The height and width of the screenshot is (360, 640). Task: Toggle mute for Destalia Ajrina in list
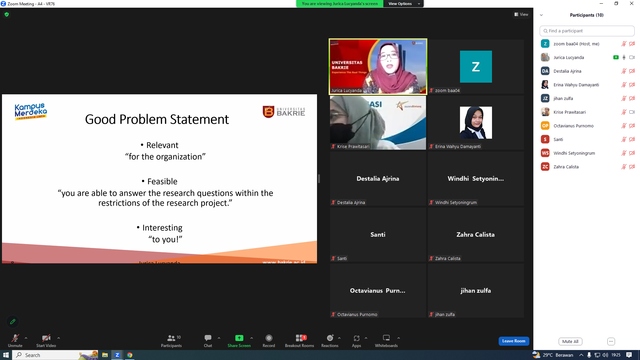(x=624, y=71)
